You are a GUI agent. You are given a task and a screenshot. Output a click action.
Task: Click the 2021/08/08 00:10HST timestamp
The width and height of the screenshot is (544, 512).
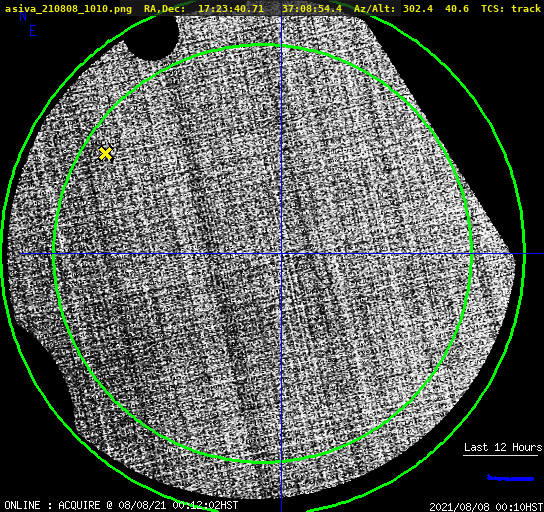(486, 507)
